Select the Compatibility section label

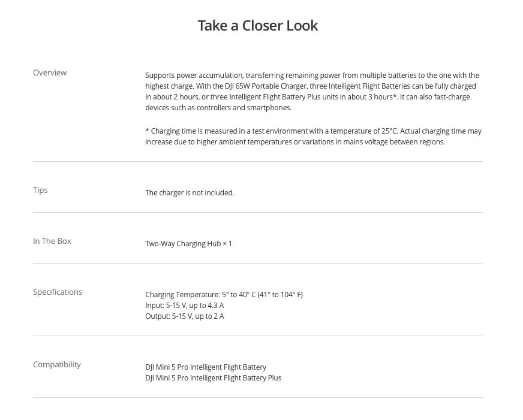pyautogui.click(x=57, y=364)
